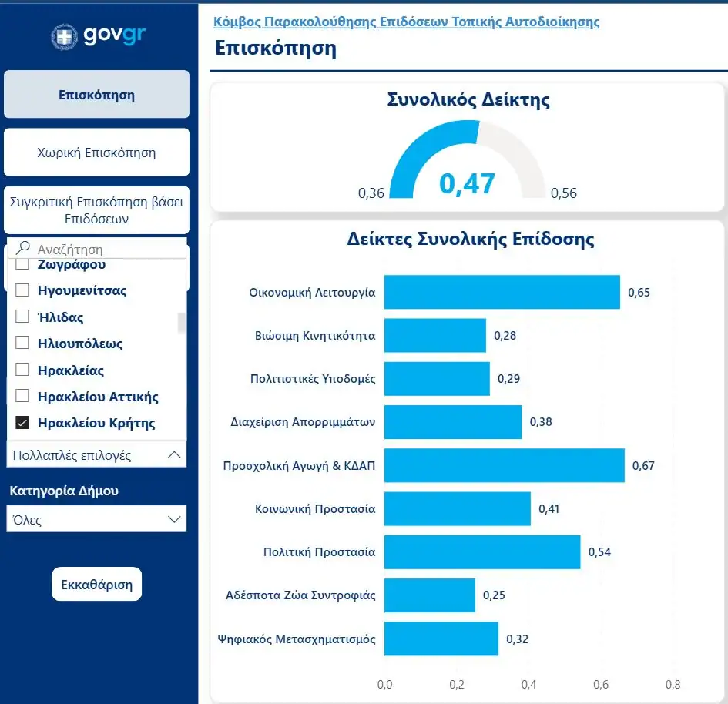Enable the Ηλιουπόλεως checkbox
This screenshot has width=728, height=704.
click(22, 344)
